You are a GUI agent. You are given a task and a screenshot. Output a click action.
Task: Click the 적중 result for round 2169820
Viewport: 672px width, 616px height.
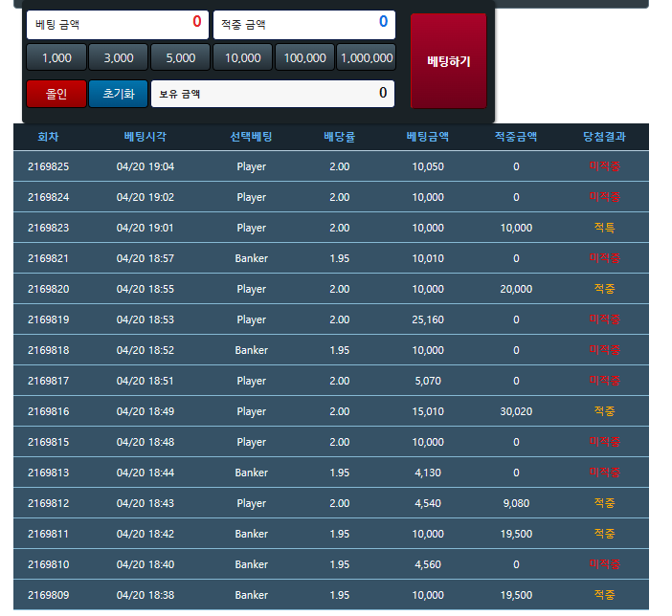[604, 289]
